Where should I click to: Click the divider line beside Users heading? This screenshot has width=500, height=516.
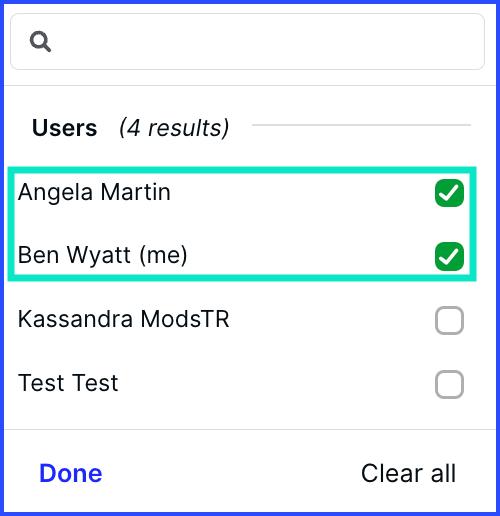click(x=361, y=125)
